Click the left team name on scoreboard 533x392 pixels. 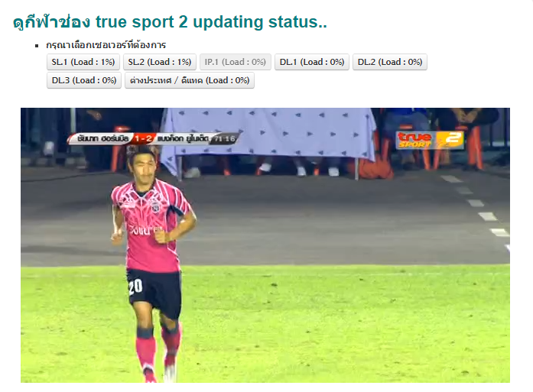click(102, 138)
